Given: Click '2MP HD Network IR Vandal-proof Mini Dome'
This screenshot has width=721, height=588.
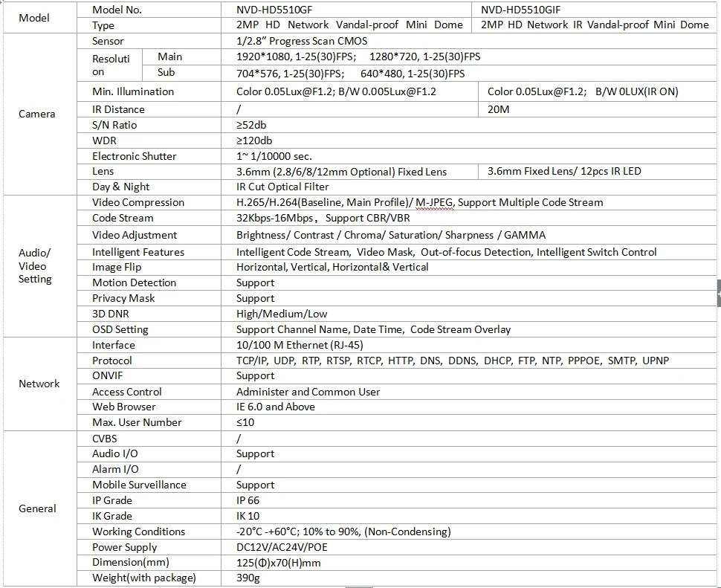Looking at the screenshot, I should (595, 25).
